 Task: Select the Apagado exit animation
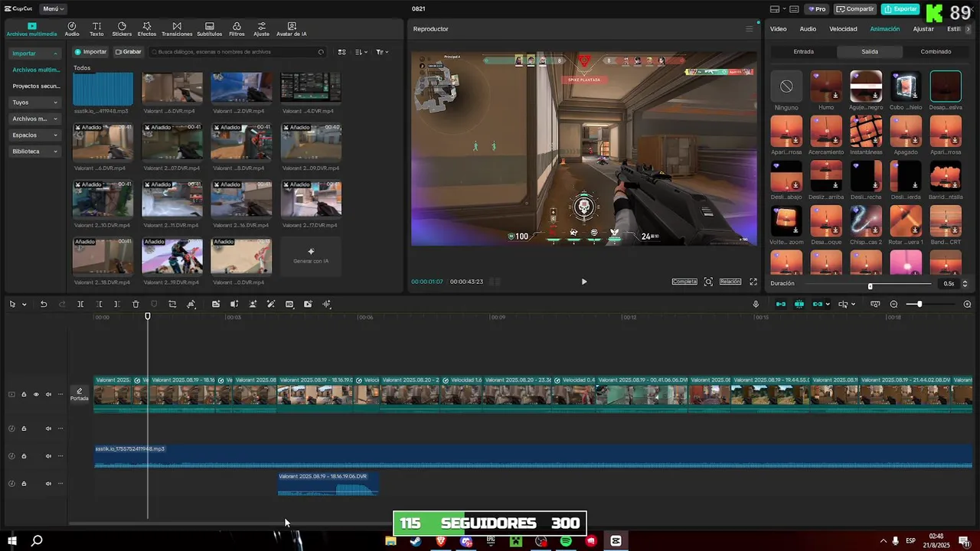click(x=906, y=131)
